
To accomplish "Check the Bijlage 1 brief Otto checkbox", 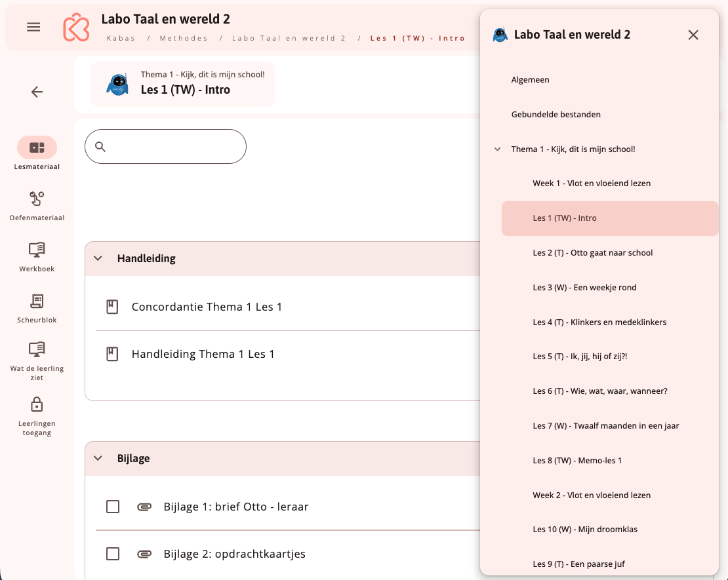I will [113, 507].
